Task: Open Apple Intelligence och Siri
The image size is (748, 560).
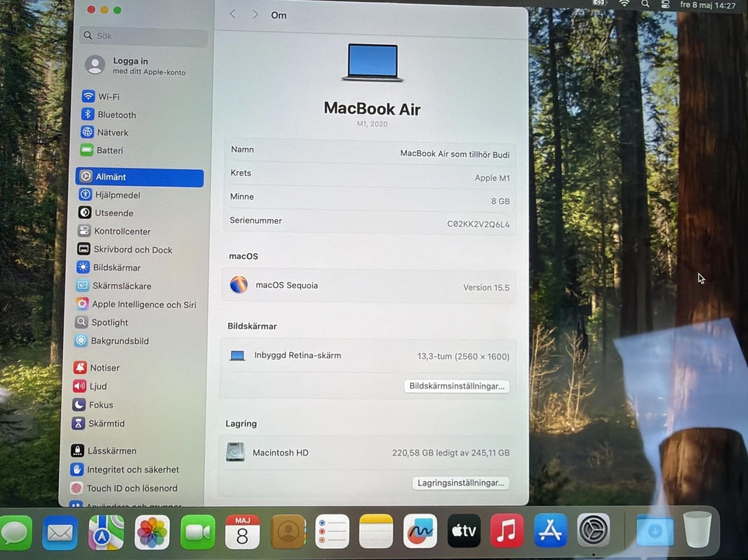Action: point(136,305)
